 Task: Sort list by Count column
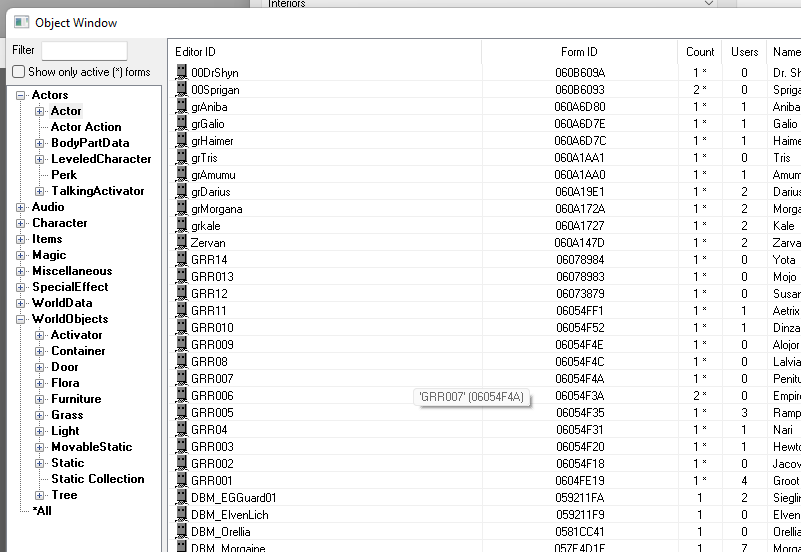coord(700,52)
